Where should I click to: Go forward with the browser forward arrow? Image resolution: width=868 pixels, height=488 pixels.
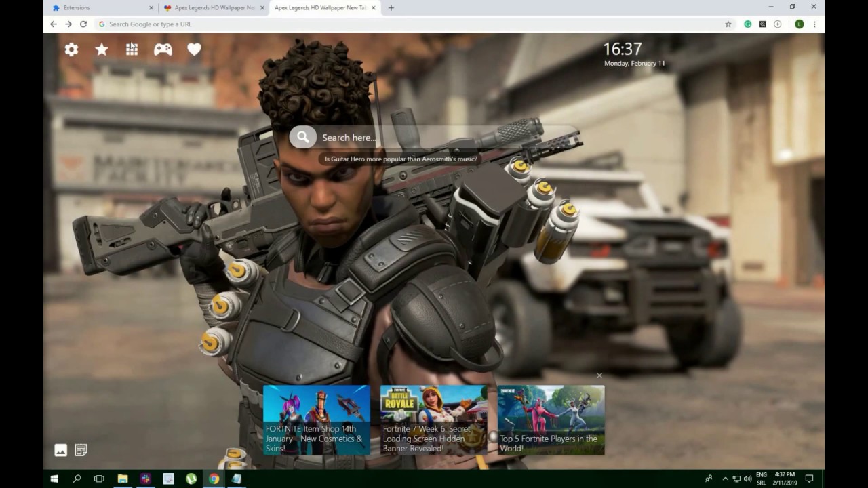point(68,24)
